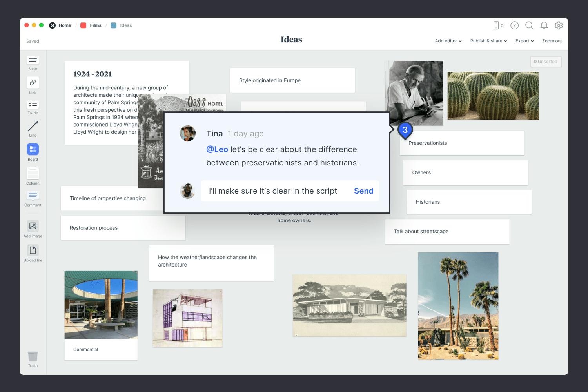Expand the Export dropdown
The width and height of the screenshot is (588, 392).
click(524, 41)
